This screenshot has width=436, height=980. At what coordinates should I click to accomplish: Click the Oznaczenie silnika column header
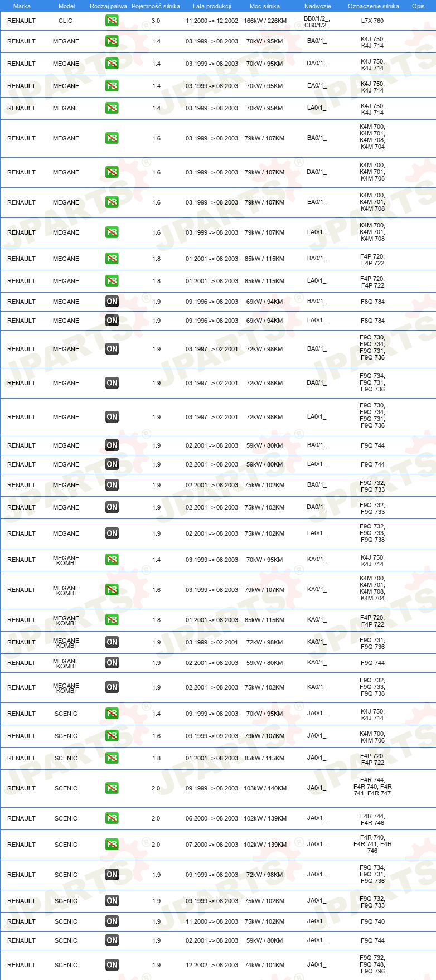(374, 6)
